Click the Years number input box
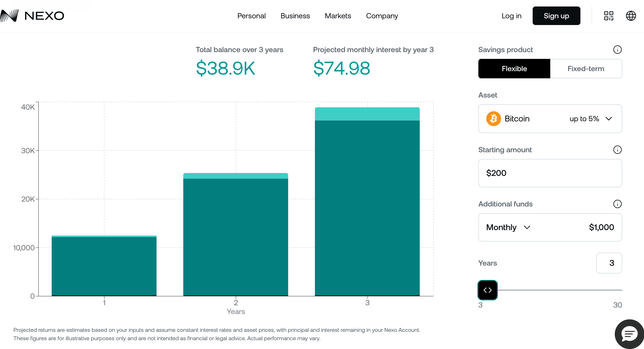Image resolution: width=644 pixels, height=349 pixels. (x=609, y=263)
